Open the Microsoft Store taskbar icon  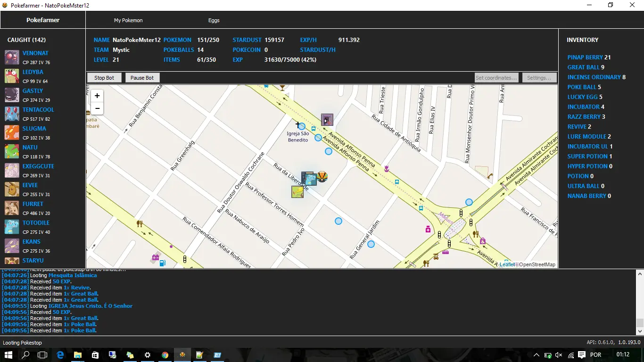95,355
